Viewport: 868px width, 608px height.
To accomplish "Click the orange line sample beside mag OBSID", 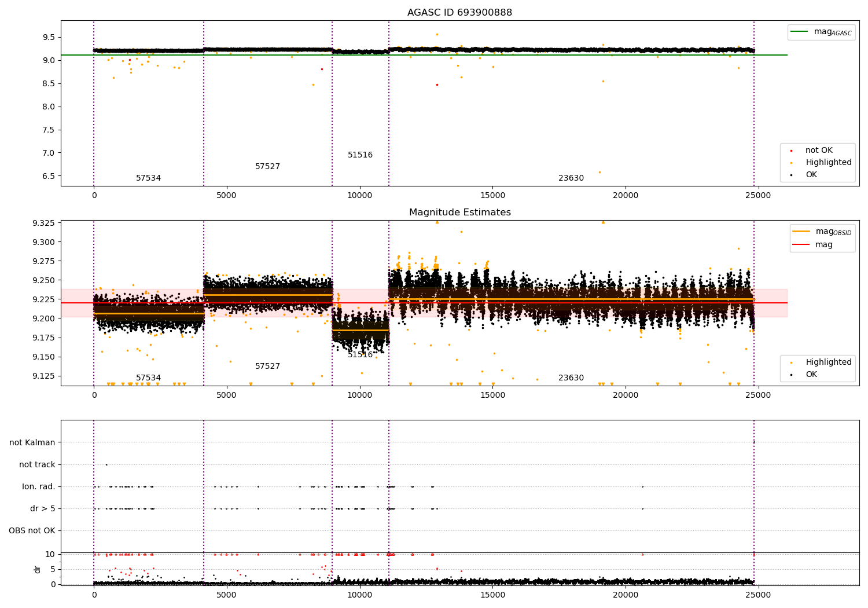I will [801, 232].
